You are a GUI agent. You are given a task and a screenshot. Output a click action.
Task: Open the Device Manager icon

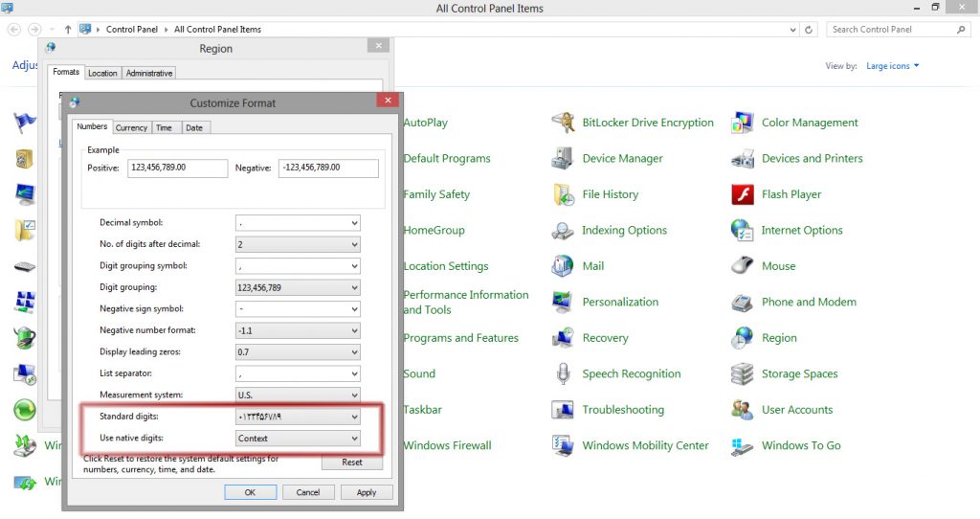coord(563,159)
